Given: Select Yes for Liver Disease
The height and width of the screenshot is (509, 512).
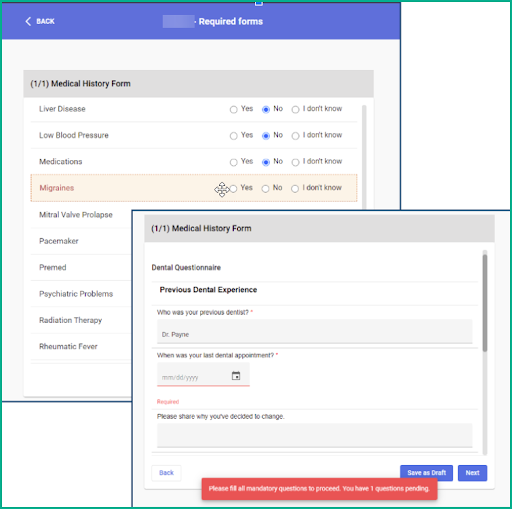Looking at the screenshot, I should point(233,109).
